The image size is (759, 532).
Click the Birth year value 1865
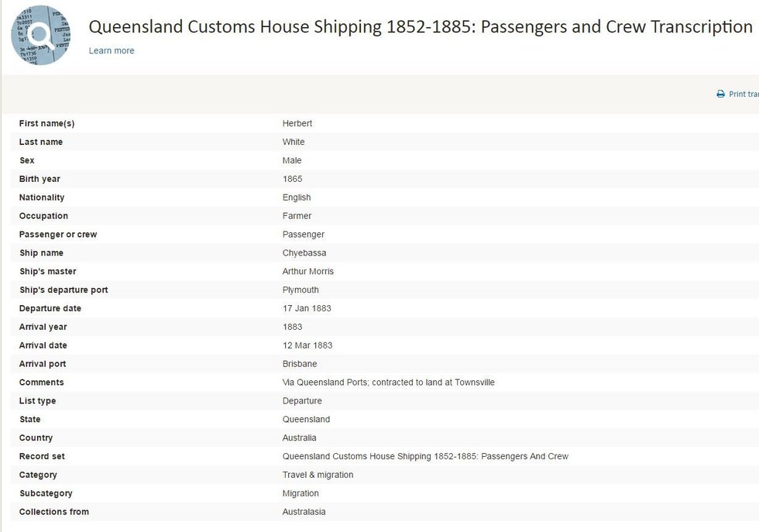click(x=293, y=179)
